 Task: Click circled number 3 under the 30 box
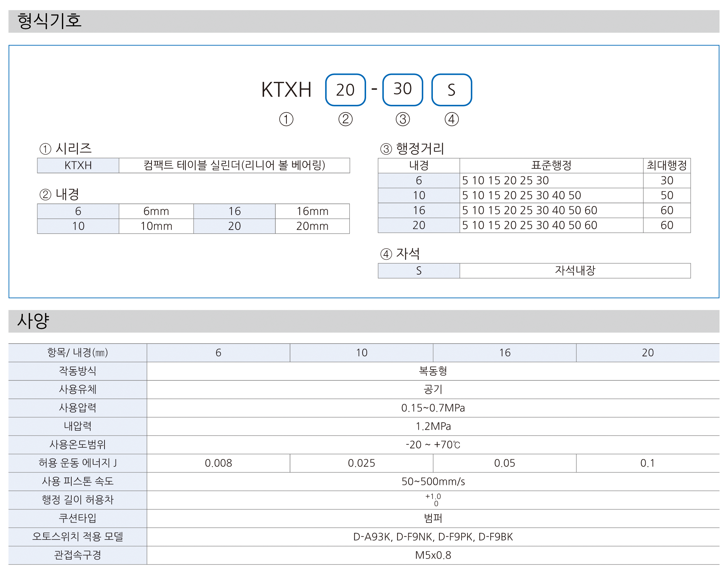pos(403,119)
